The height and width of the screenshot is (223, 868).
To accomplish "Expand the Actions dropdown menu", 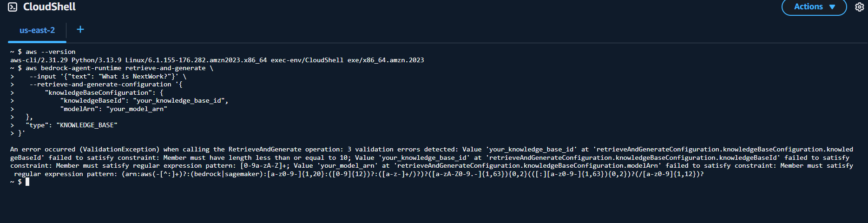I will point(814,7).
